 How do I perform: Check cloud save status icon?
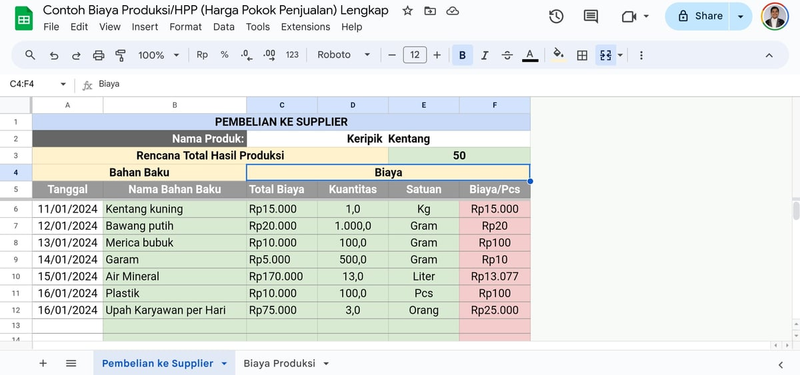453,11
